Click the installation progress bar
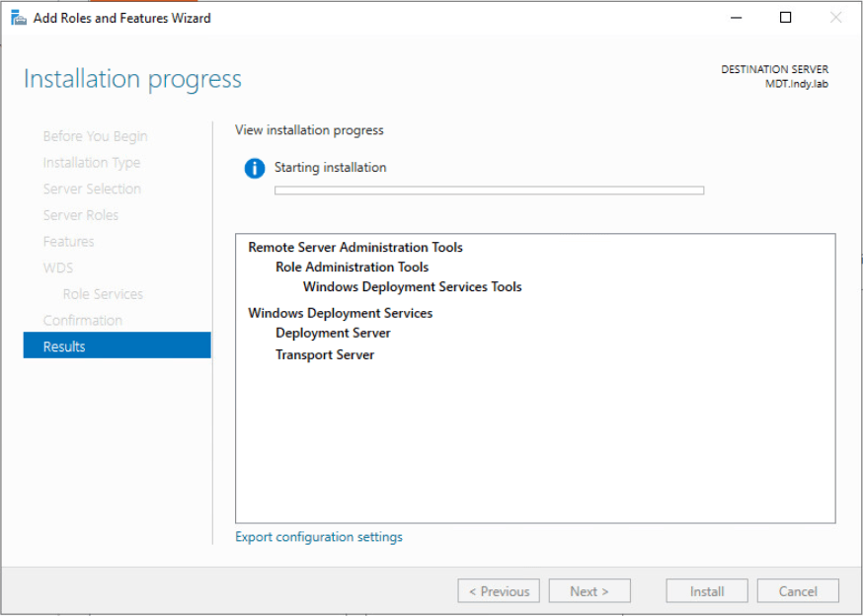Screen dimensions: 863x616 [x=489, y=191]
